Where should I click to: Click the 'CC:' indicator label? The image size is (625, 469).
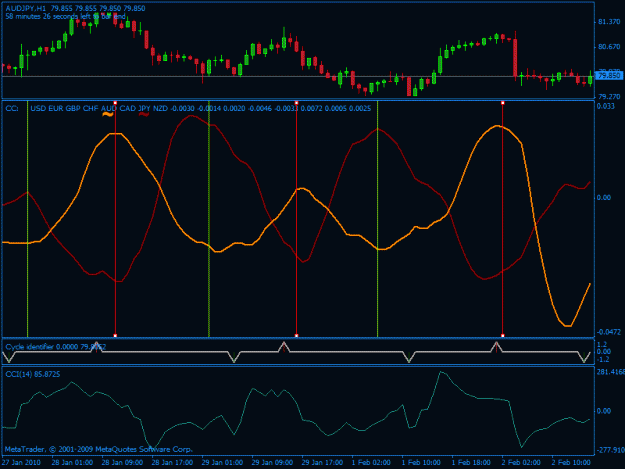tap(12, 108)
